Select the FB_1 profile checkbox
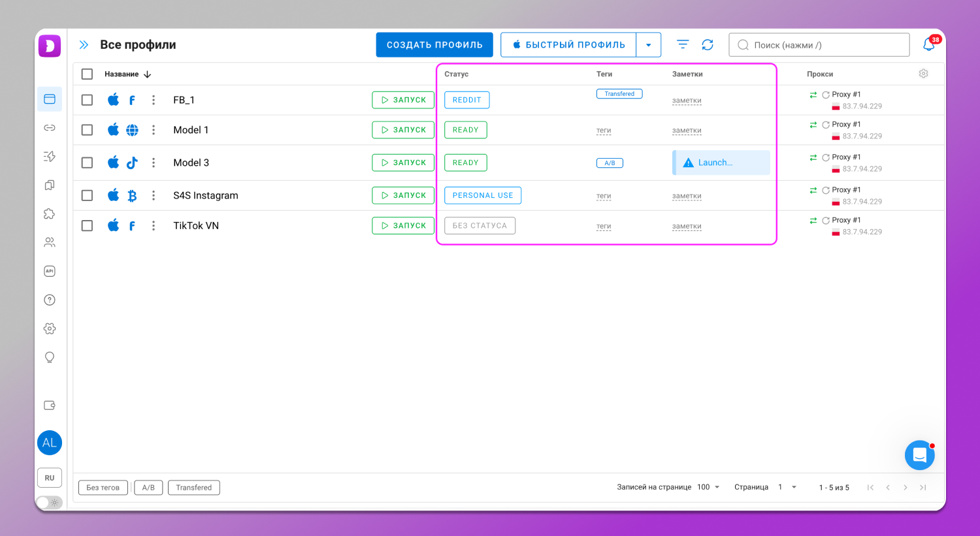Screen dimensions: 980x536 (x=87, y=100)
